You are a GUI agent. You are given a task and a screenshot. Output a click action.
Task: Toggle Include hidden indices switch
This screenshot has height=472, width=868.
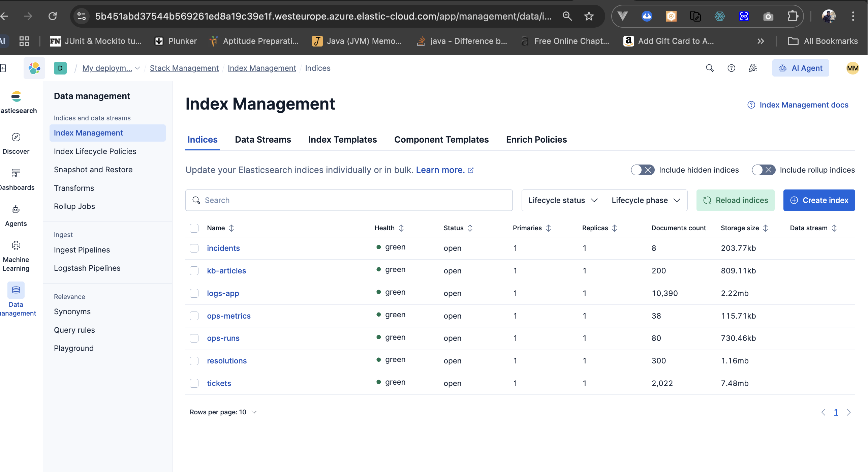click(643, 170)
